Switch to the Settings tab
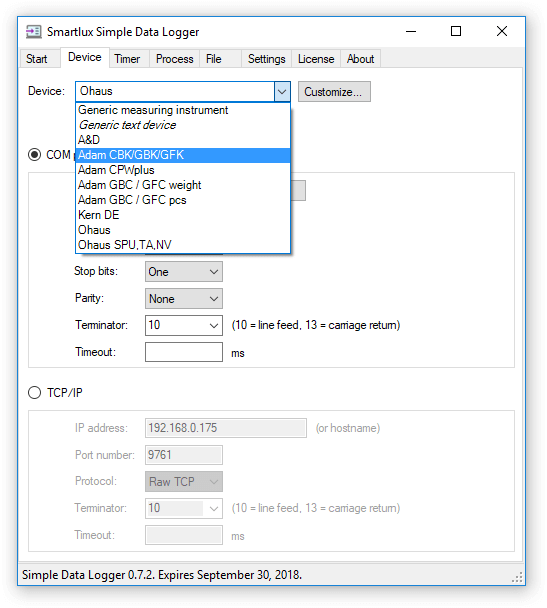The height and width of the screenshot is (608, 547). (x=266, y=59)
